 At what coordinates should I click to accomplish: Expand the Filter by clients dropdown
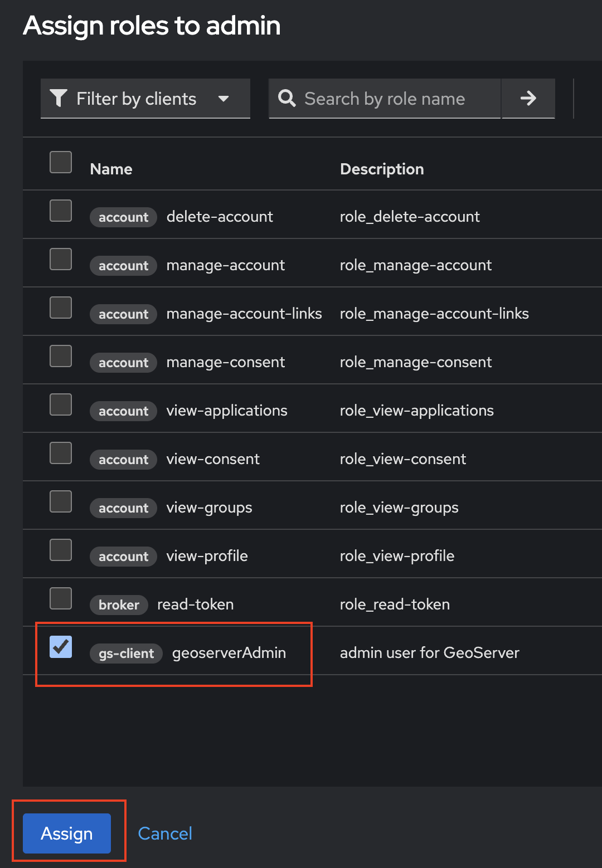224,99
